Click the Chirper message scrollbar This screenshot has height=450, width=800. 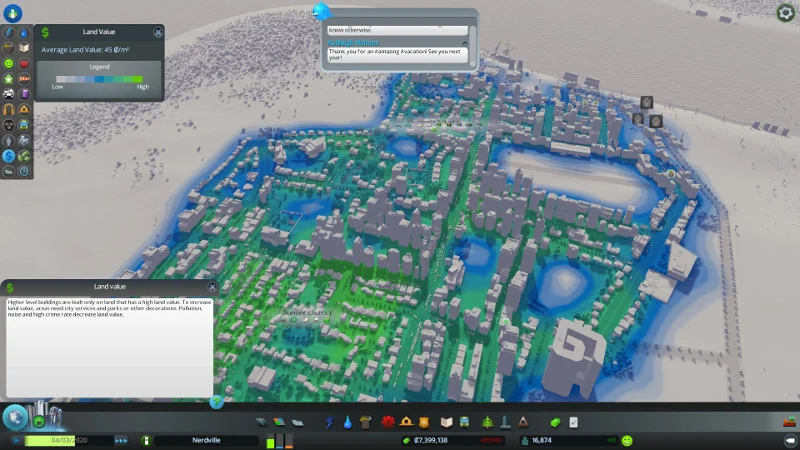point(472,46)
